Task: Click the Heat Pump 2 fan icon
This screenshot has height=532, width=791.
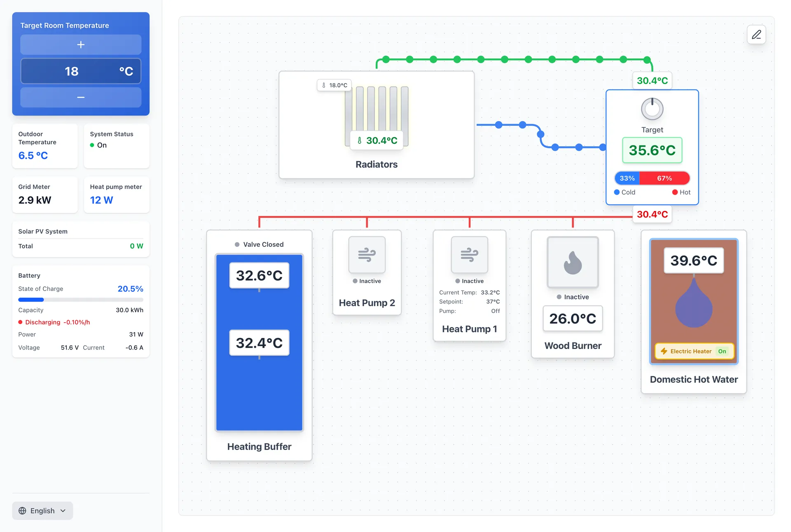Action: point(367,255)
